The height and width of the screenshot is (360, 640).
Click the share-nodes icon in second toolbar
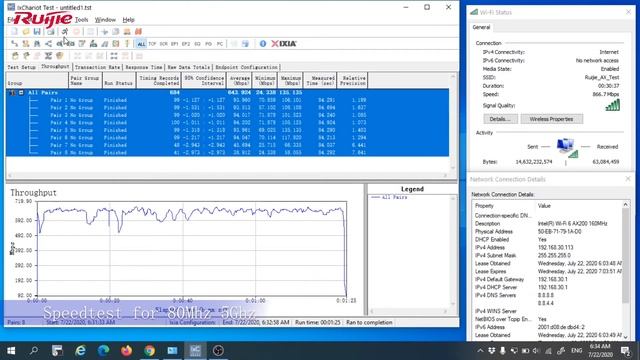[x=49, y=44]
